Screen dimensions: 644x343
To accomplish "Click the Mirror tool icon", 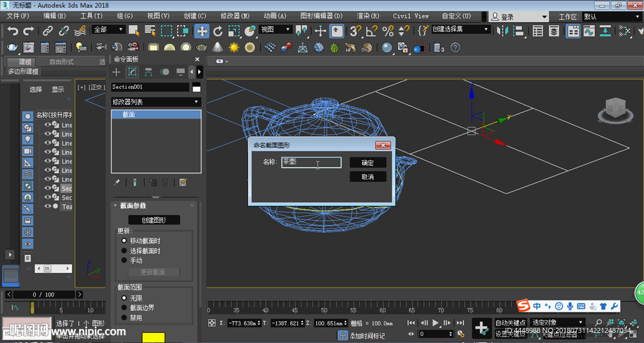I will pos(502,31).
